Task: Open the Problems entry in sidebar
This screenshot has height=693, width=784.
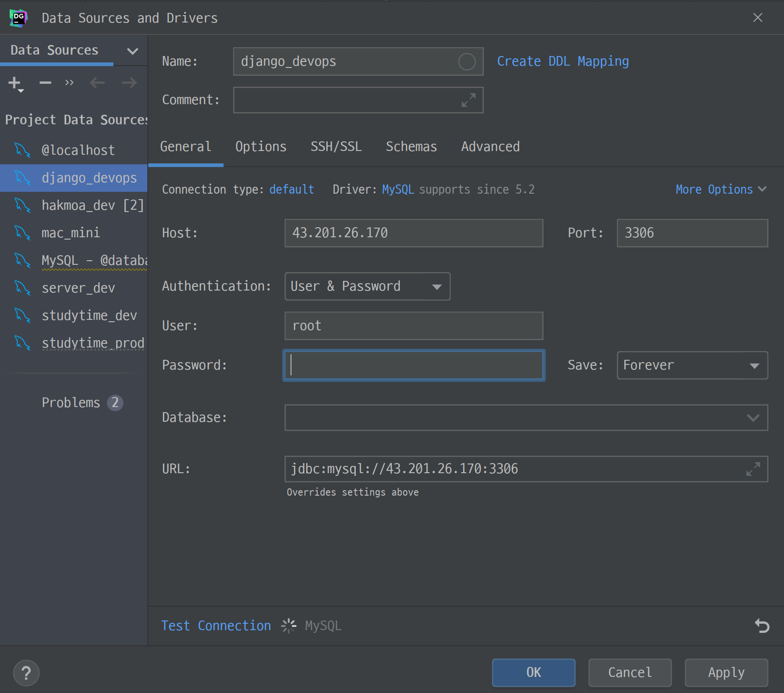Action: [x=71, y=403]
